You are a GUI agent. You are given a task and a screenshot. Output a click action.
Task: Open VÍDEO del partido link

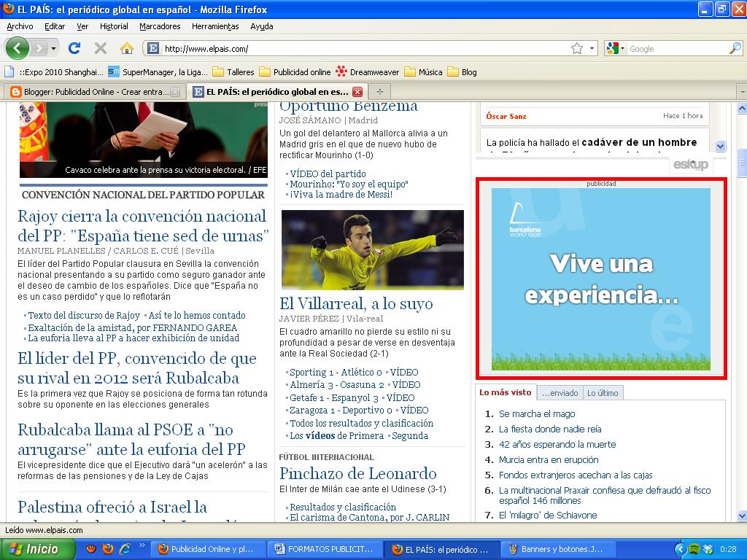click(328, 174)
